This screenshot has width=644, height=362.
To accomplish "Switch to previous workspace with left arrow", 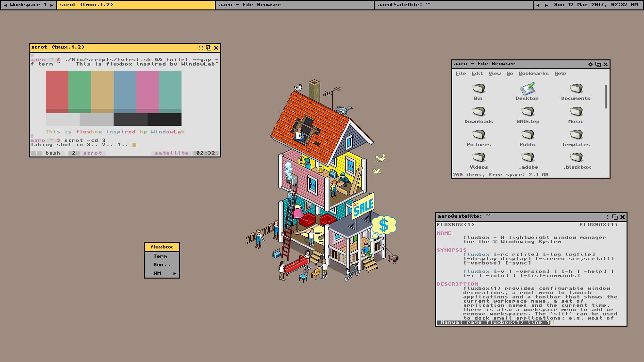I will click(x=5, y=5).
